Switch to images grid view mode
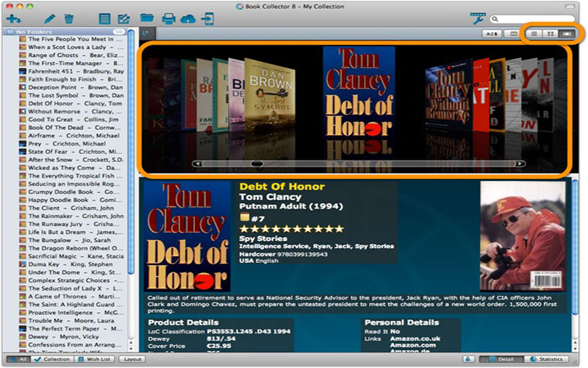Viewport: 588px width, 368px height. point(551,34)
